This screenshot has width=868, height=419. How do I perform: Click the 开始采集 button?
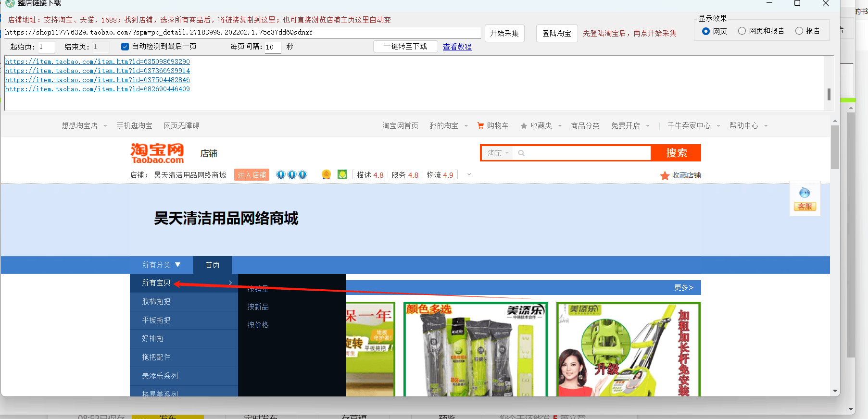pos(504,33)
